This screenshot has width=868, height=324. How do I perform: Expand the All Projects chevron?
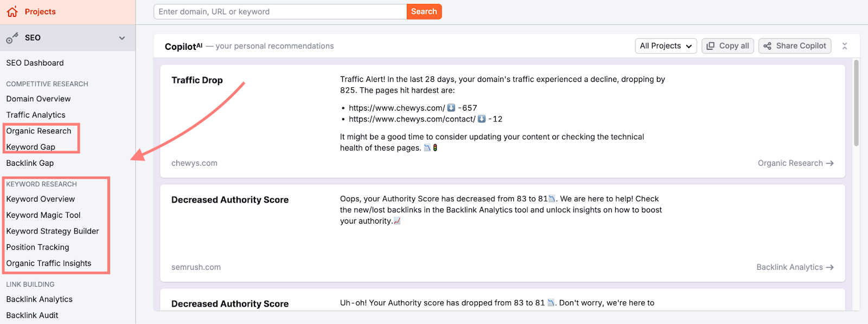688,46
